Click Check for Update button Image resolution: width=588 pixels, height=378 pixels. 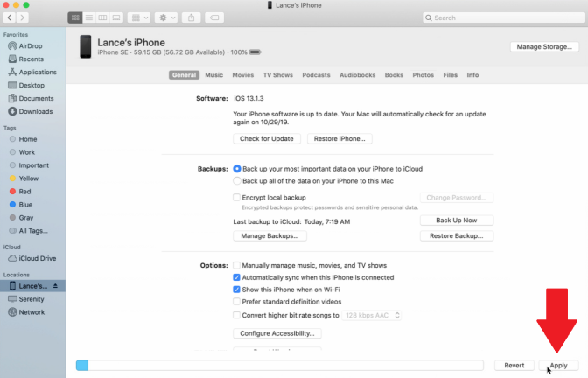(267, 139)
